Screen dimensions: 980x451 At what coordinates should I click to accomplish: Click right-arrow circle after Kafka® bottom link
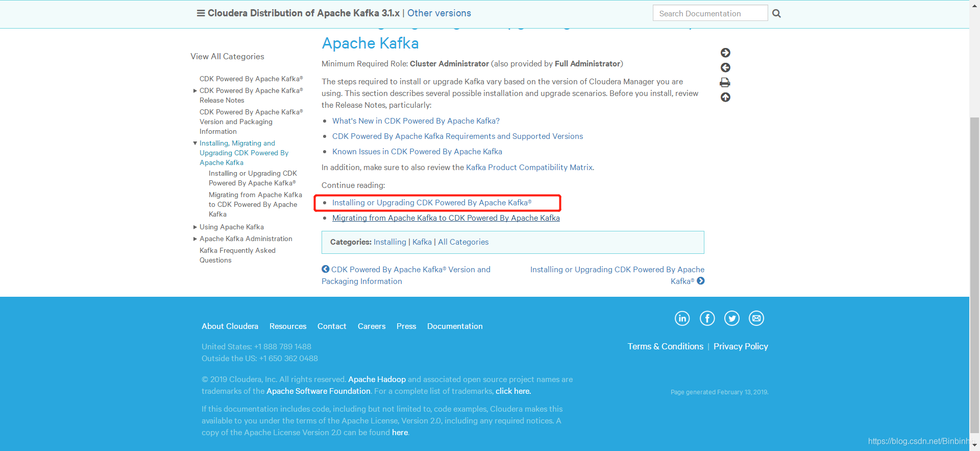[701, 280]
